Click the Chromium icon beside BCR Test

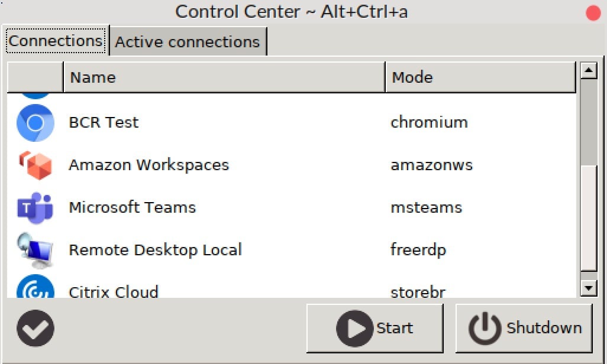pyautogui.click(x=35, y=122)
